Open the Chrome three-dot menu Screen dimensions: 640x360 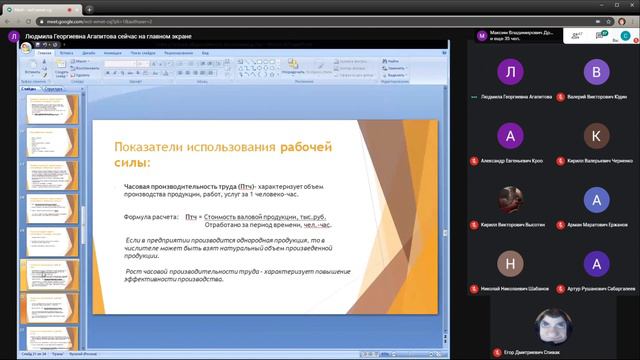tap(633, 22)
